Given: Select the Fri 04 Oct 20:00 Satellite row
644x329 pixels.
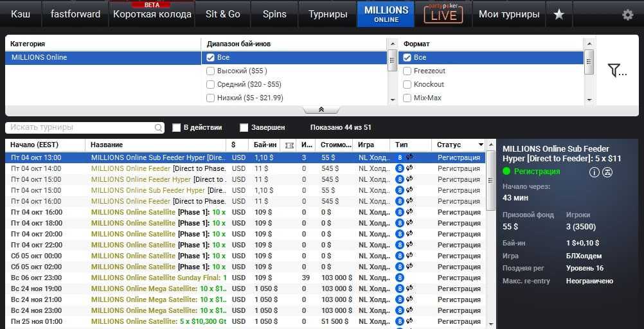Looking at the screenshot, I should tap(246, 234).
